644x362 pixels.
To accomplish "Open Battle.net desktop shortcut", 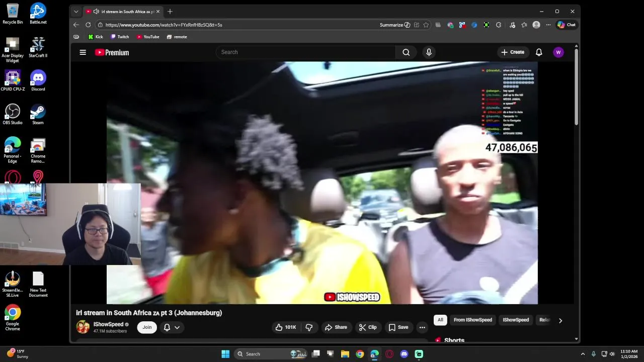I will [x=38, y=14].
